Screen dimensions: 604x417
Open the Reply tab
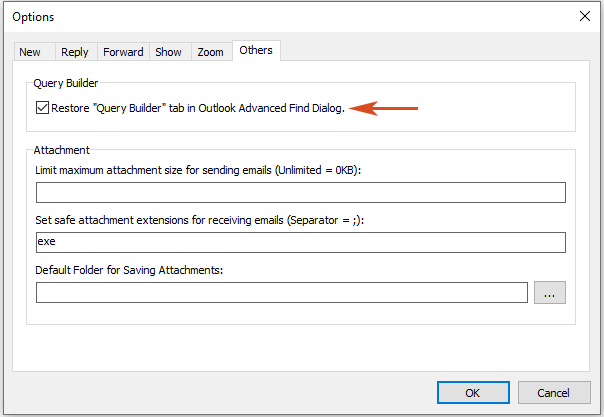tap(74, 52)
